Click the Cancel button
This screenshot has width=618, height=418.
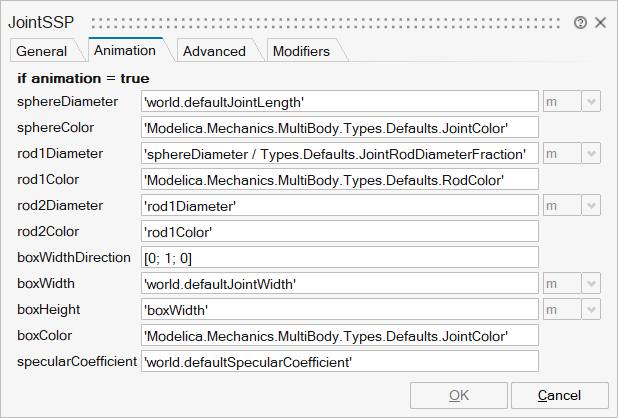(x=559, y=395)
